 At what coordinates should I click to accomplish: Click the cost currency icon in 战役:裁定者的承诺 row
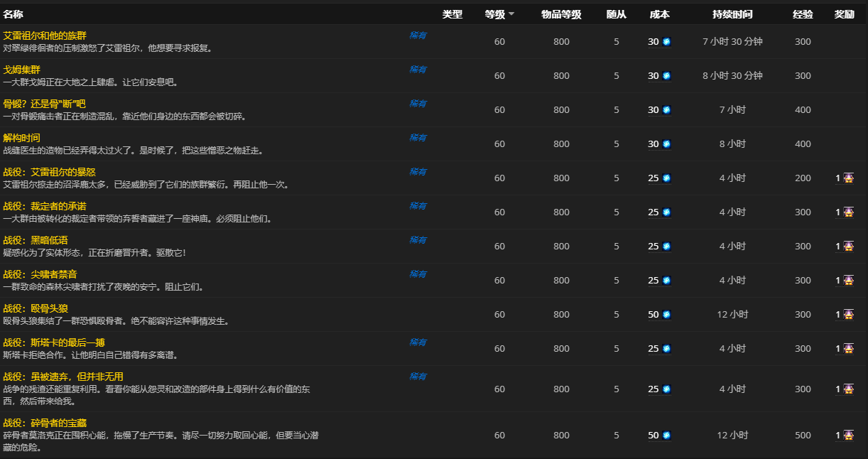(x=666, y=212)
